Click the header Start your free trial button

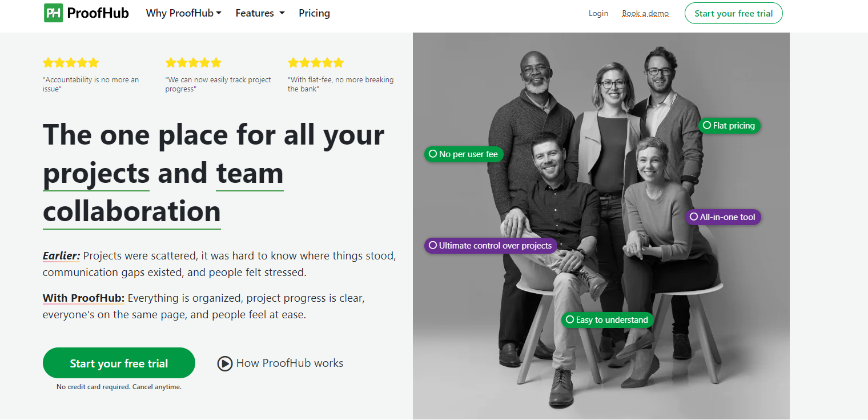point(733,13)
